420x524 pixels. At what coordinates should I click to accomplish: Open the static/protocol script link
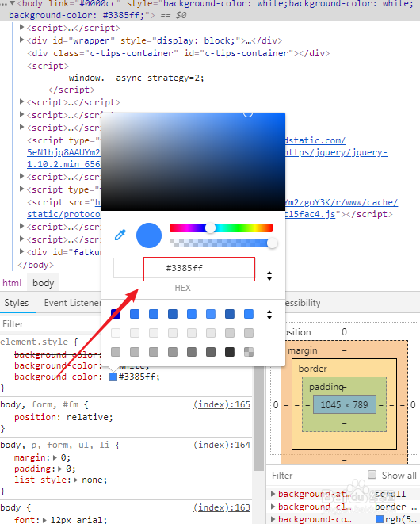tap(64, 214)
